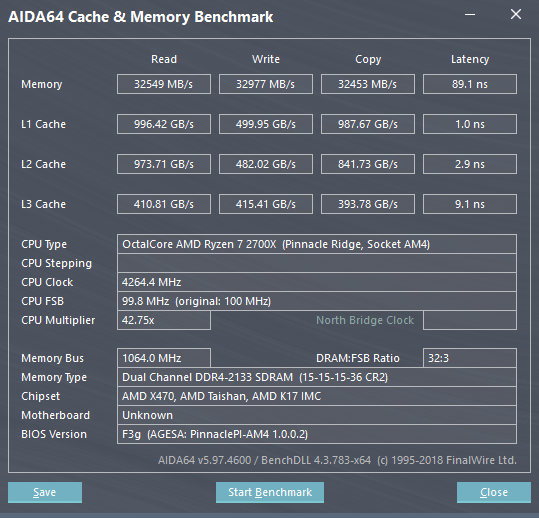539x518 pixels.
Task: Click the Copy column header
Action: 368,59
